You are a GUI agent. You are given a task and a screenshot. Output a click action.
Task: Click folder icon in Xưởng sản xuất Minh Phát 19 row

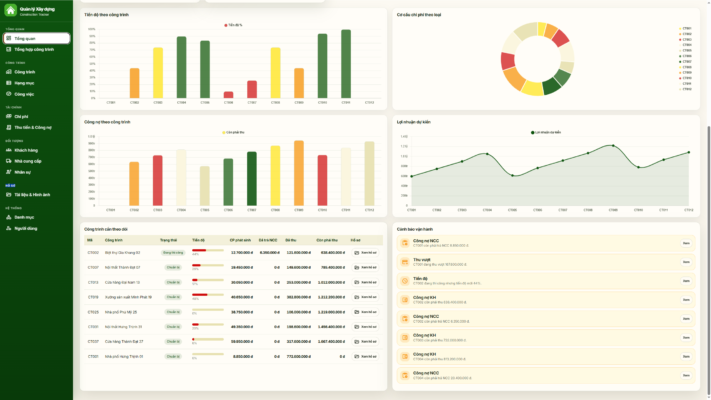357,297
